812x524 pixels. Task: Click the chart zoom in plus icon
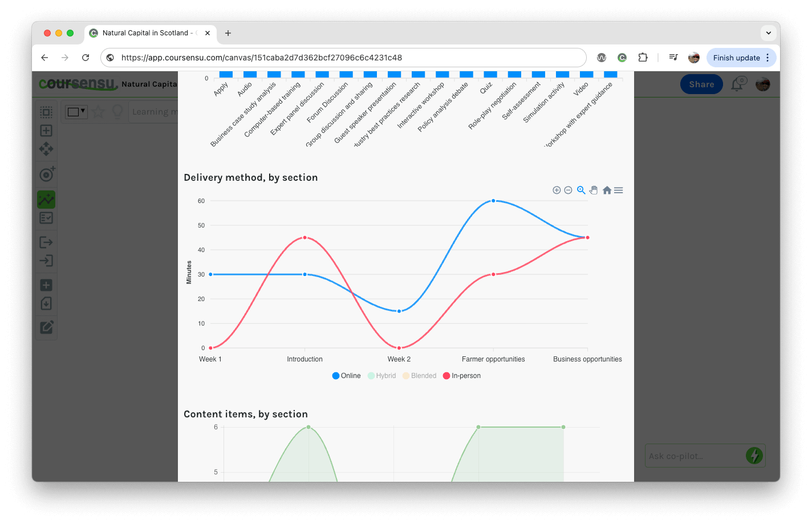557,190
